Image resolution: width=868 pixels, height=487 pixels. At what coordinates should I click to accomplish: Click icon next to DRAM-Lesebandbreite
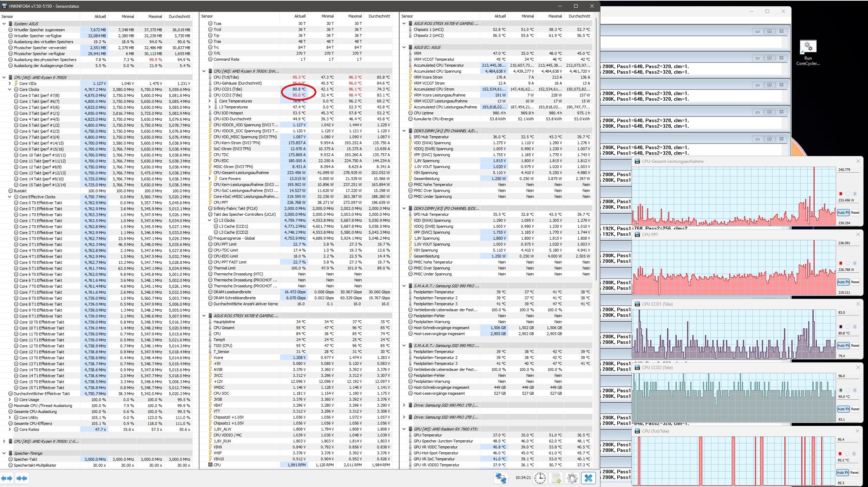point(210,292)
